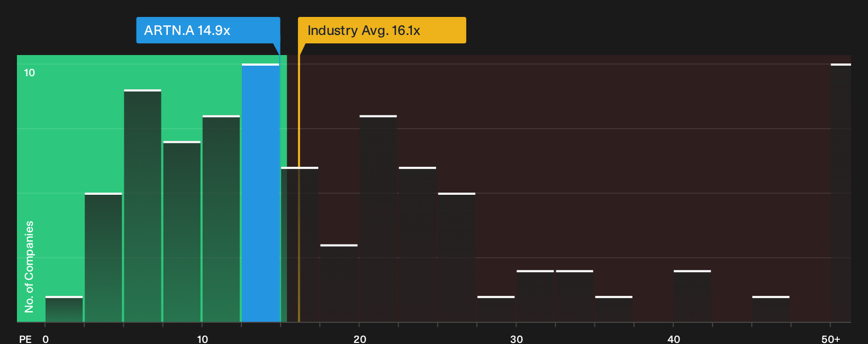
Task: Select the bar for PE 22.5 to 25
Action: (x=418, y=245)
